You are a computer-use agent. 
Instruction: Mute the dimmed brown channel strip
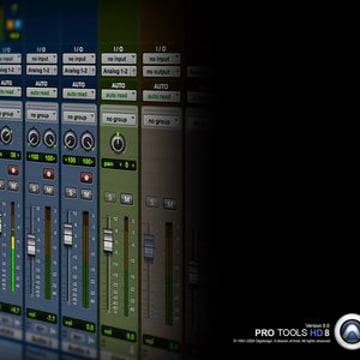click(x=169, y=203)
